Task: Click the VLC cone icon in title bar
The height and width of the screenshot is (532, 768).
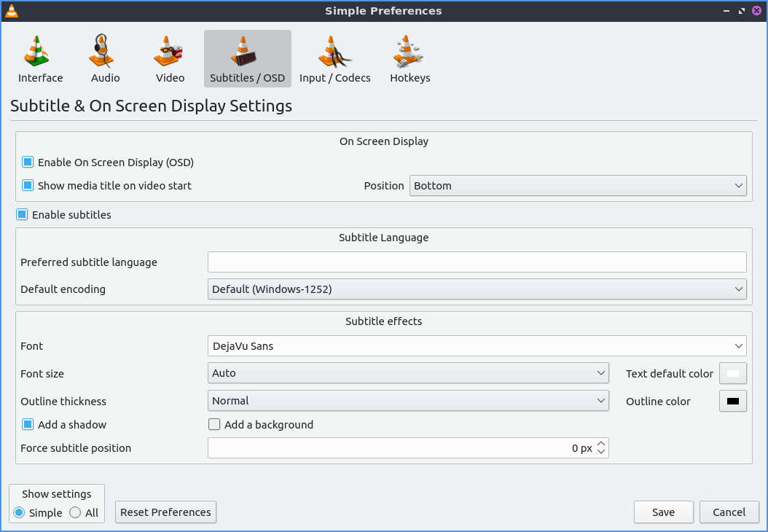Action: (x=12, y=11)
